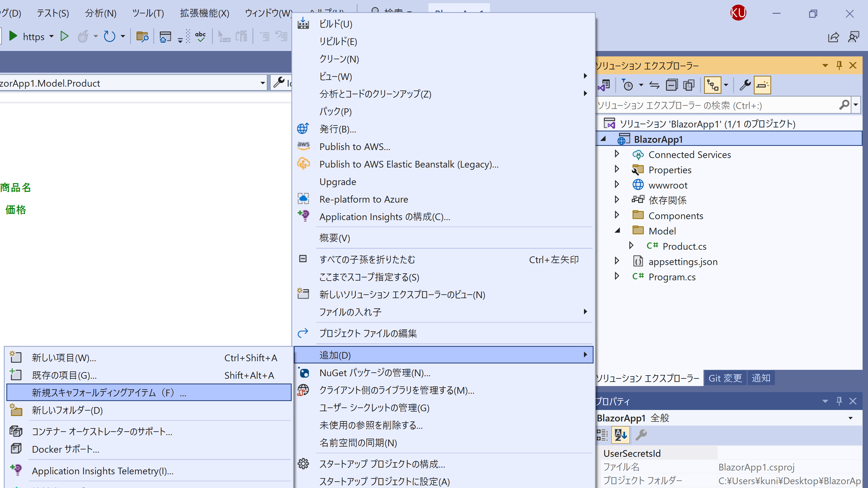Viewport: 868px width, 488px height.
Task: Collapse the Model folder node
Action: coord(617,231)
